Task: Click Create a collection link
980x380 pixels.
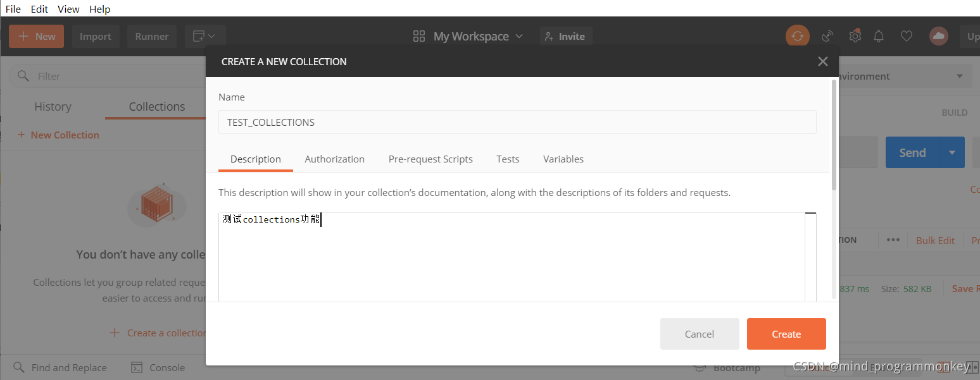Action: click(158, 333)
